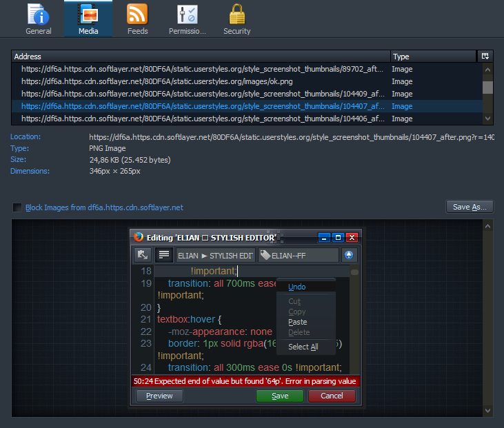Sort list by Type column header
Viewport: 504px width, 428px height.
tap(433, 57)
